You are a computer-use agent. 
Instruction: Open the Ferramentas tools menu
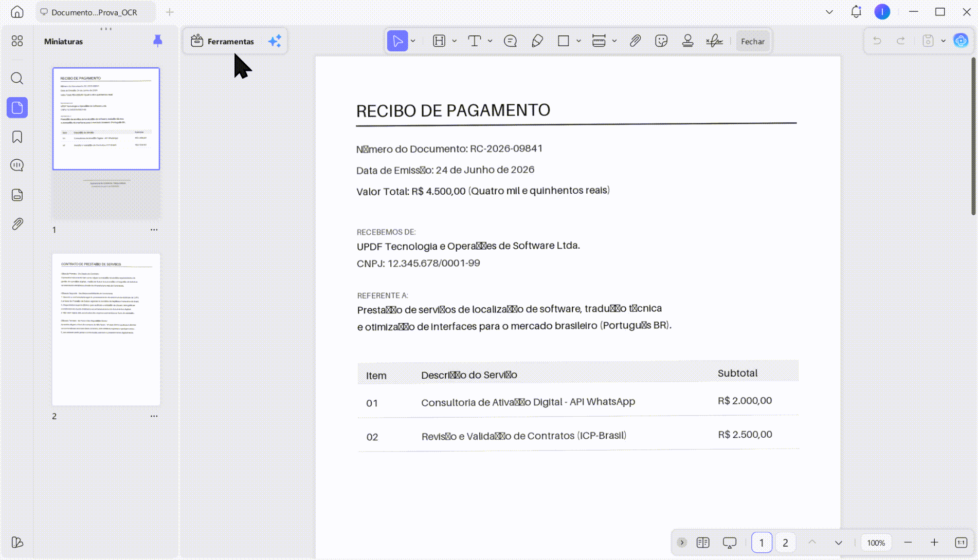pos(222,41)
